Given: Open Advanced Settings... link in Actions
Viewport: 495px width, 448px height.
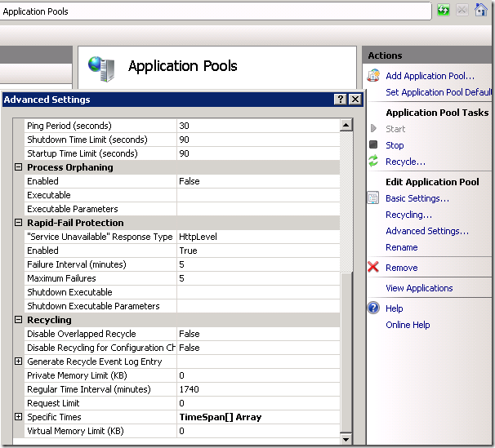Looking at the screenshot, I should pyautogui.click(x=427, y=231).
